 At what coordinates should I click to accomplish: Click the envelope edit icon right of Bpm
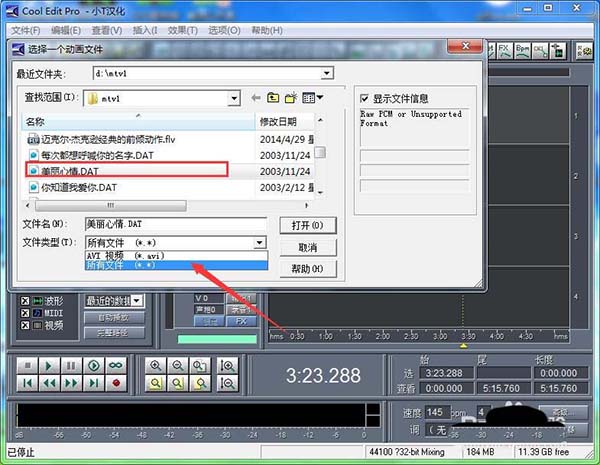[540, 51]
